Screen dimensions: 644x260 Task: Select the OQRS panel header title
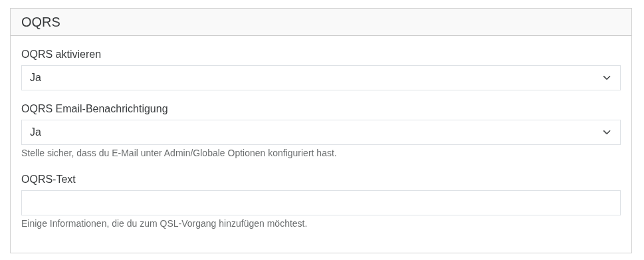pyautogui.click(x=41, y=22)
